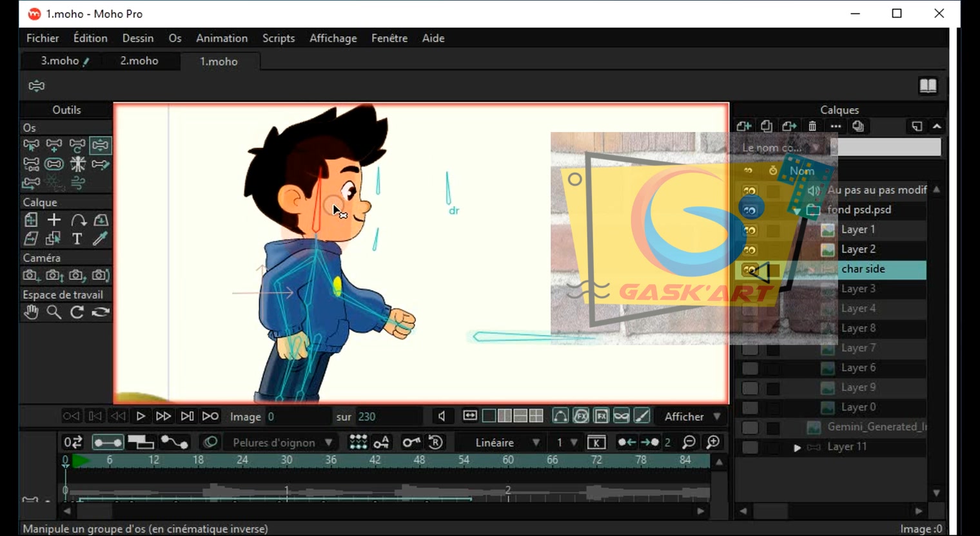
Task: Click the Duplicate Layer icon in Calques
Action: click(767, 126)
